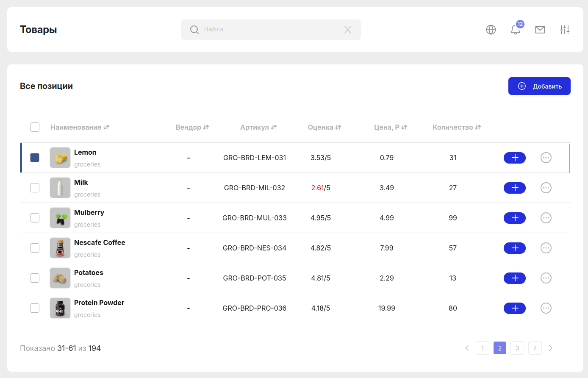Click the Добавить button

(539, 86)
